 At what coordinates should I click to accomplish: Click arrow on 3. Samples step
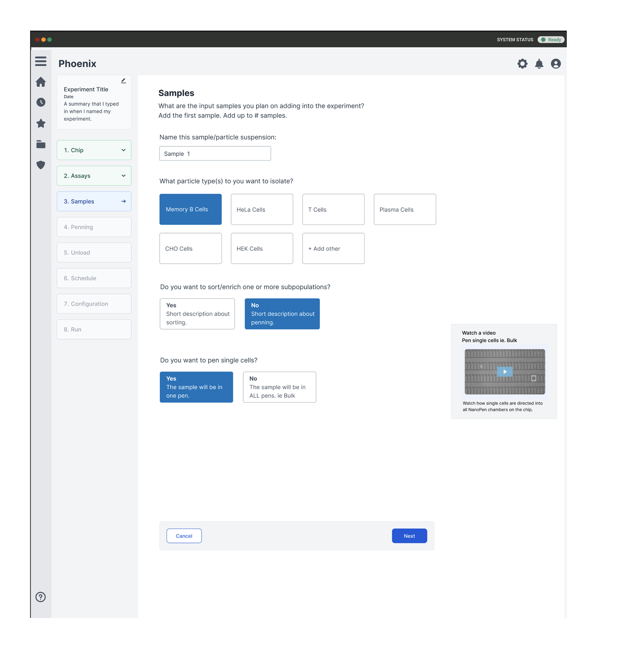pyautogui.click(x=123, y=201)
